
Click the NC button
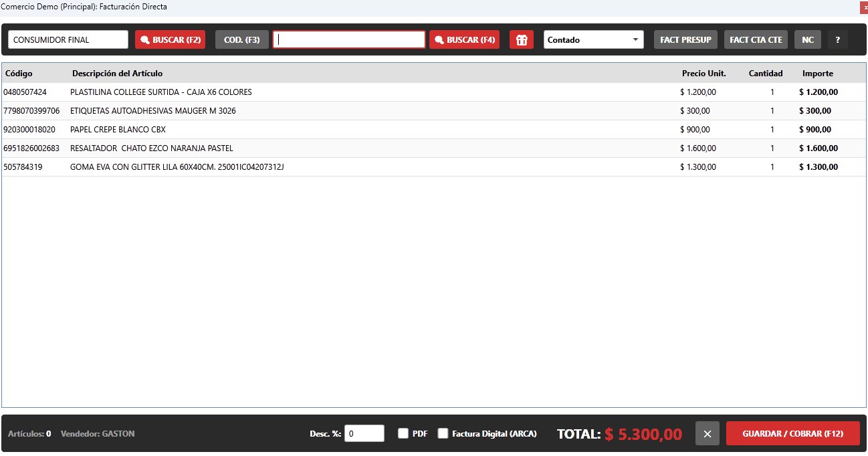(x=808, y=39)
